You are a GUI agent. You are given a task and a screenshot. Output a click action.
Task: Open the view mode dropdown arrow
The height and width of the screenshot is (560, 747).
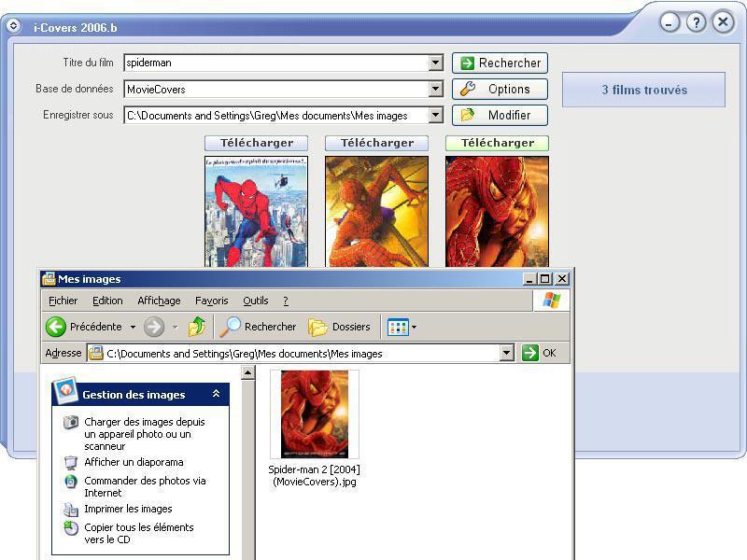[x=414, y=328]
